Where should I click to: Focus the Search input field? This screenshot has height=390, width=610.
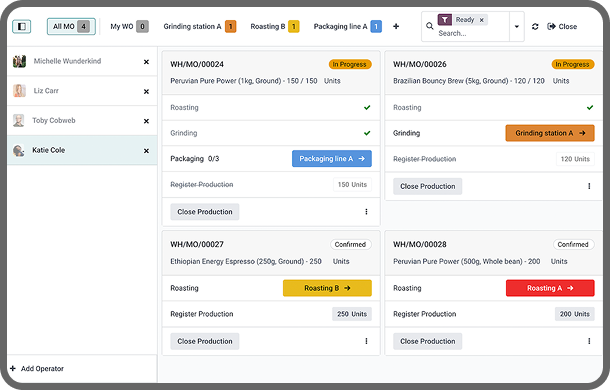[472, 33]
